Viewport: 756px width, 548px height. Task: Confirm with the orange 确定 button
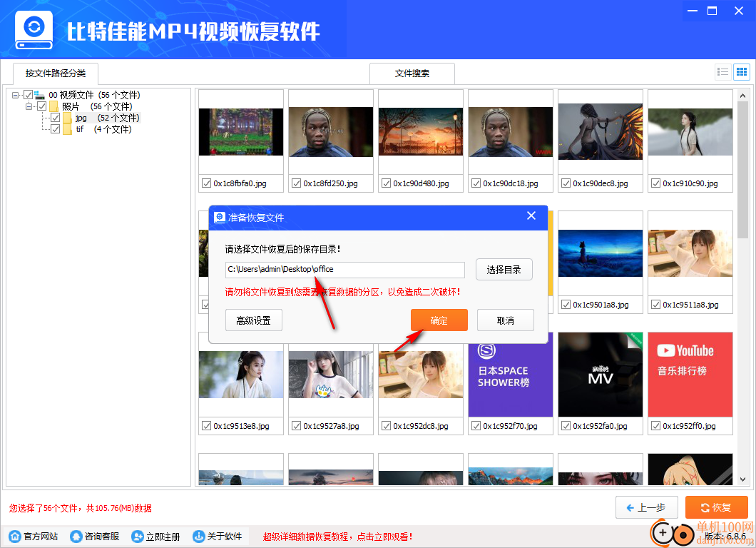[x=439, y=320]
